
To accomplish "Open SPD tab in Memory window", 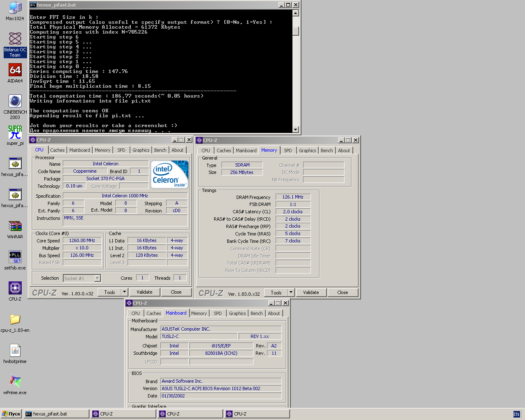I will (x=288, y=151).
